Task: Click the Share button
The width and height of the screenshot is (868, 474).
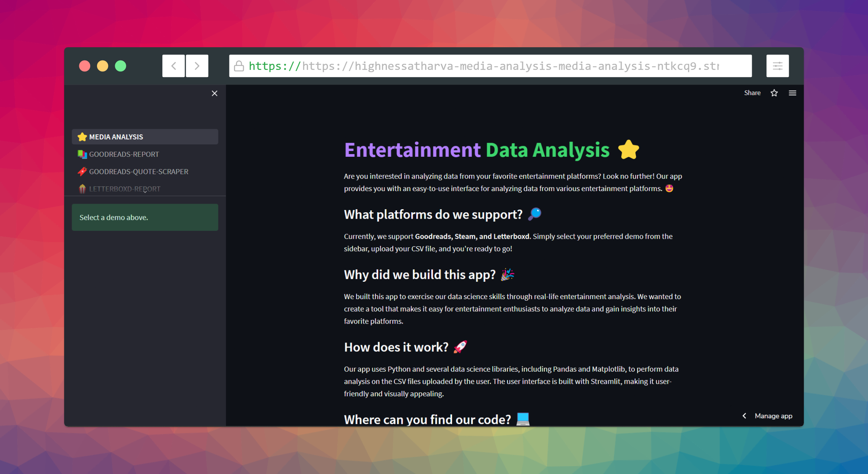Action: [752, 93]
